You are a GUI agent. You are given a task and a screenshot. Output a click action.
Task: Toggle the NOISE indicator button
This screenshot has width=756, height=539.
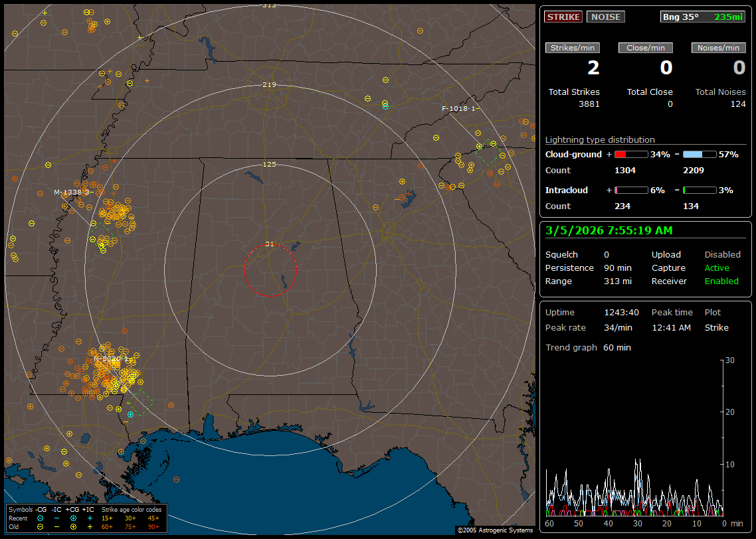pyautogui.click(x=605, y=17)
